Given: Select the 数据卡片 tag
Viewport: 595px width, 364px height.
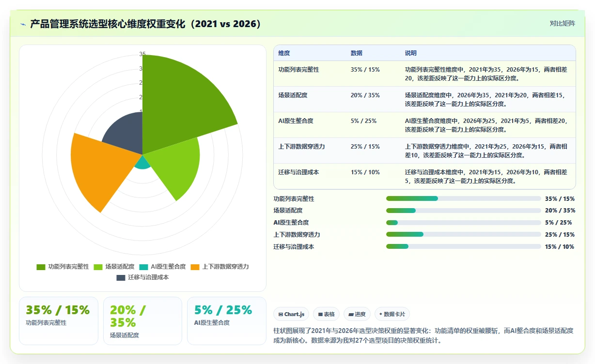Looking at the screenshot, I should pyautogui.click(x=392, y=314).
